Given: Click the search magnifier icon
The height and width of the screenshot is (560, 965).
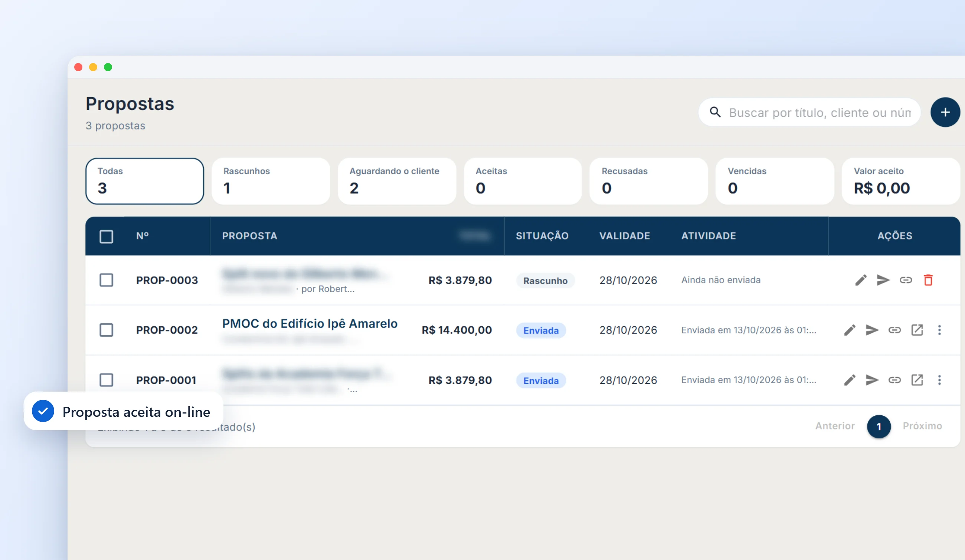Looking at the screenshot, I should (715, 112).
